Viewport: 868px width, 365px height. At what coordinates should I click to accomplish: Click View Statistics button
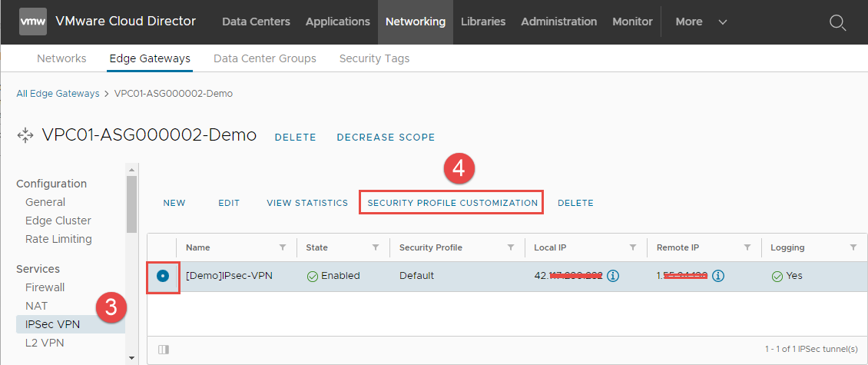(x=307, y=203)
